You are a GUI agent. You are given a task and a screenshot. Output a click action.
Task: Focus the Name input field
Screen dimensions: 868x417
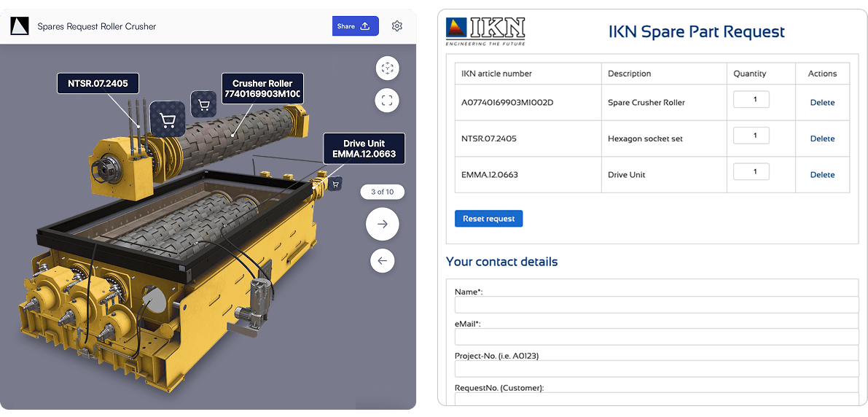point(657,305)
